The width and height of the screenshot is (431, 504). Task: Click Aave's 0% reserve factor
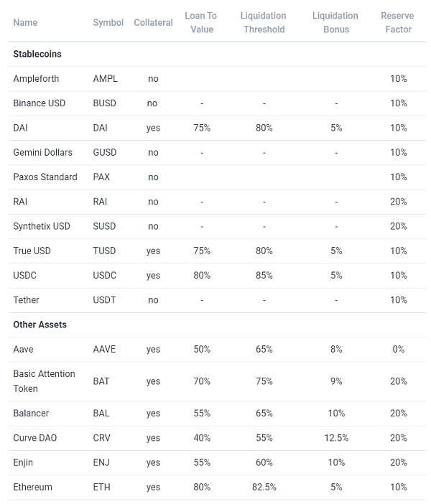click(x=398, y=349)
